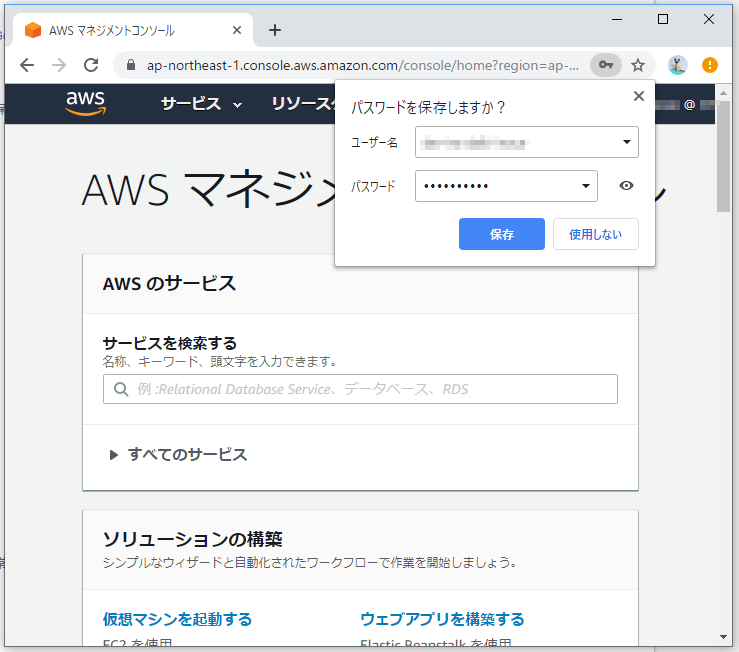Click the サービスを検索する label

point(170,343)
